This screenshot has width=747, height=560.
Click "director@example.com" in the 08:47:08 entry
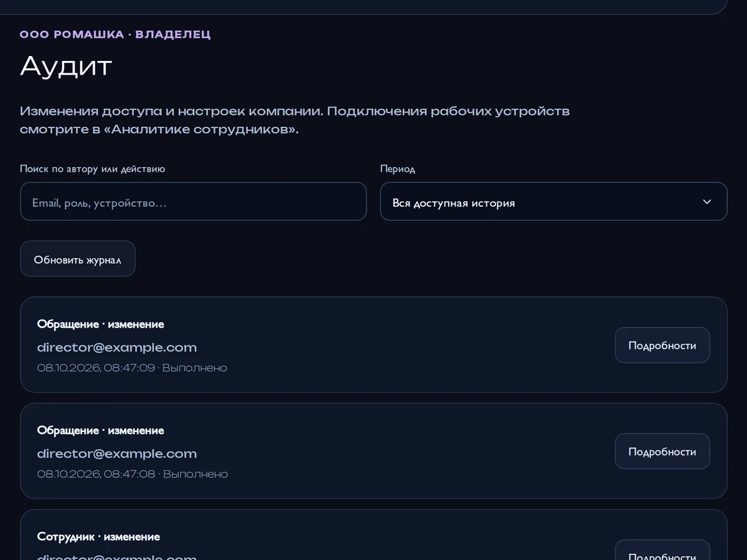coord(117,454)
